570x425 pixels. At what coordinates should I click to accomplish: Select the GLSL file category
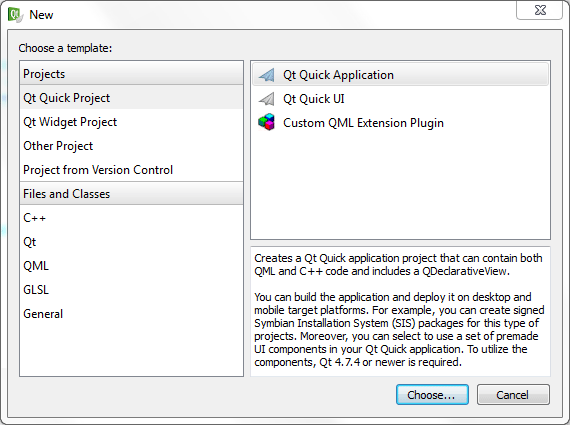(131, 290)
